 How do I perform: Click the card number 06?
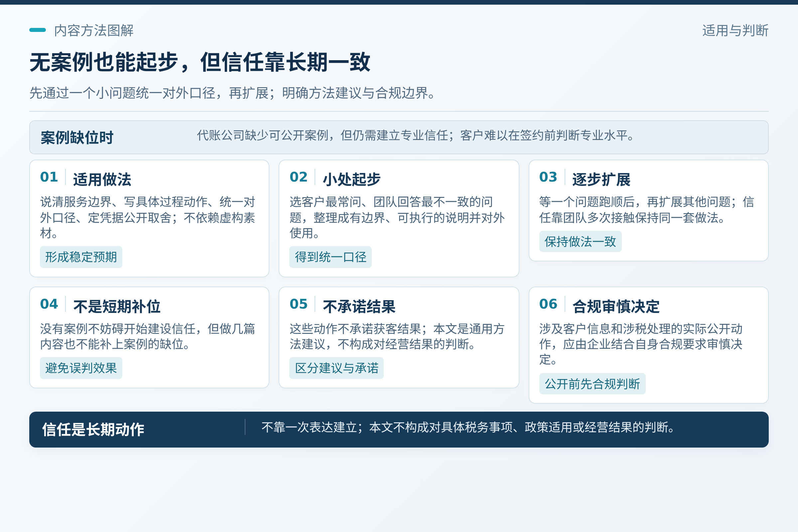click(x=548, y=304)
